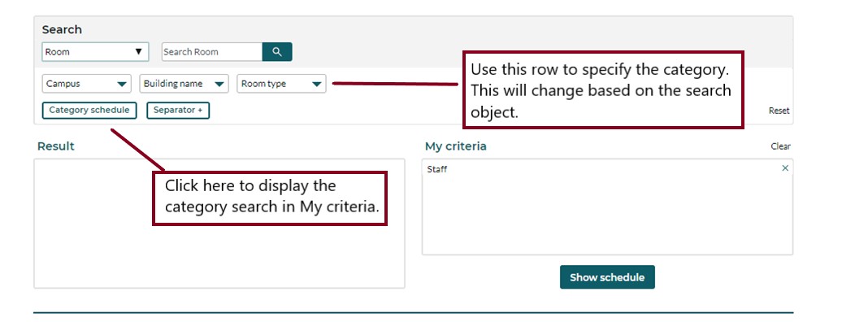Click the Reset link

[x=779, y=111]
